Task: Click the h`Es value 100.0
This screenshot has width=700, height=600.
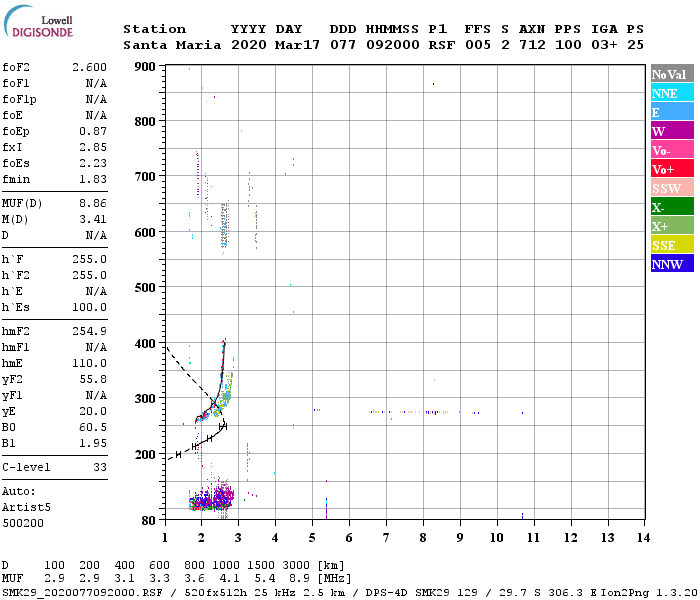Action: [90, 307]
